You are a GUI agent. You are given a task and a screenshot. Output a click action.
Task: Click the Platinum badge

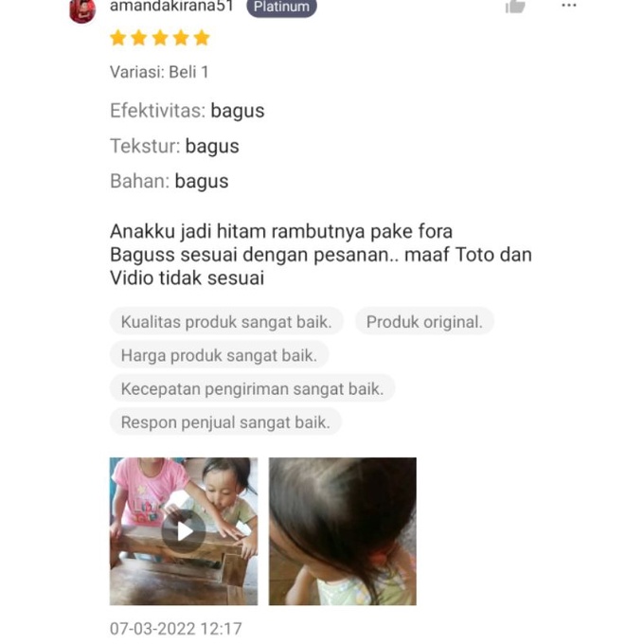[282, 7]
